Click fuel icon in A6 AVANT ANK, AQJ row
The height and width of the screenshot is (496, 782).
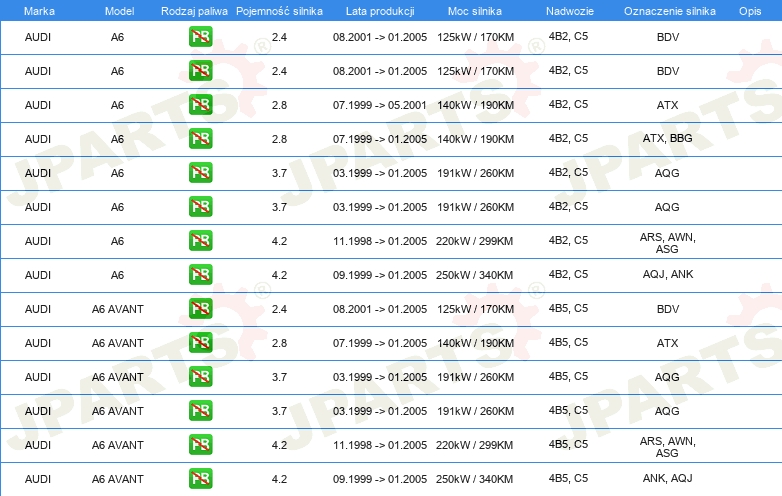200,479
